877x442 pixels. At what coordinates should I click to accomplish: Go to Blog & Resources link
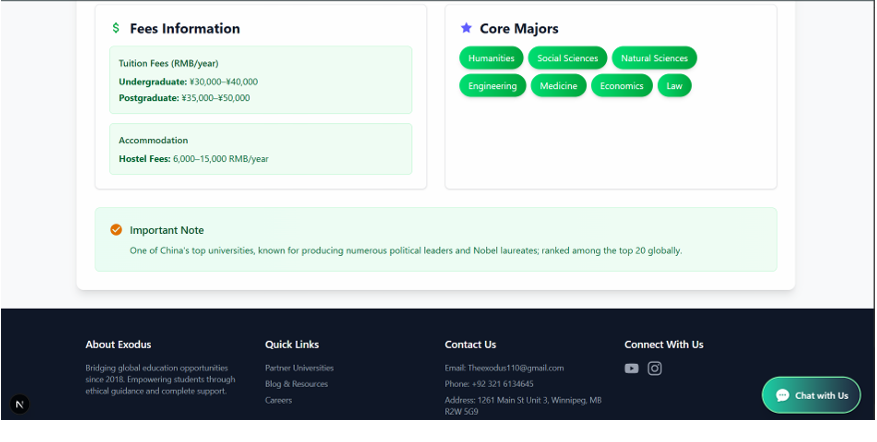click(296, 384)
